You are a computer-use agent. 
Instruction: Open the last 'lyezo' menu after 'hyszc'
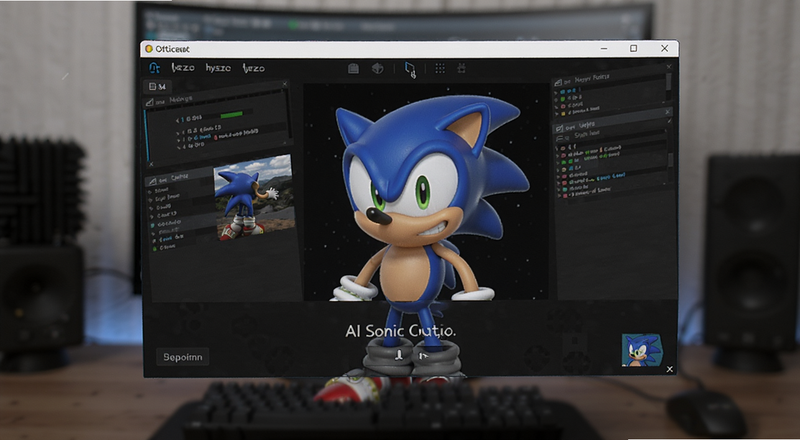click(253, 68)
